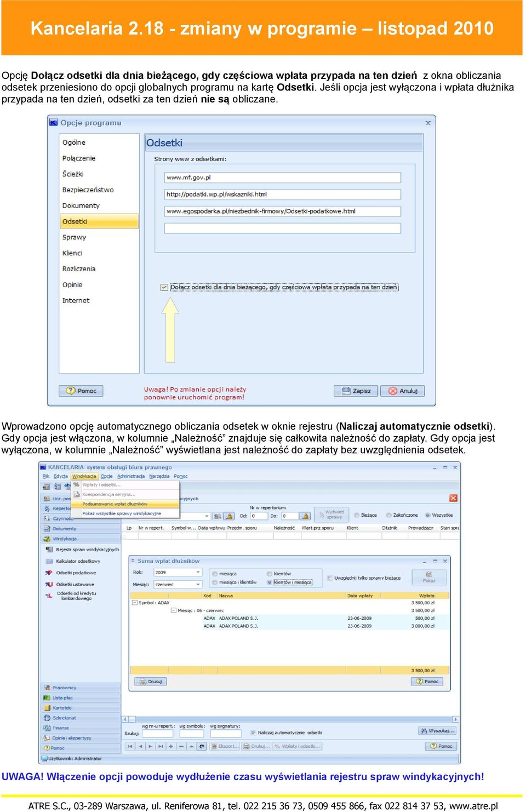Open the Narzędzia menu
526x812 pixels.
pos(159,476)
